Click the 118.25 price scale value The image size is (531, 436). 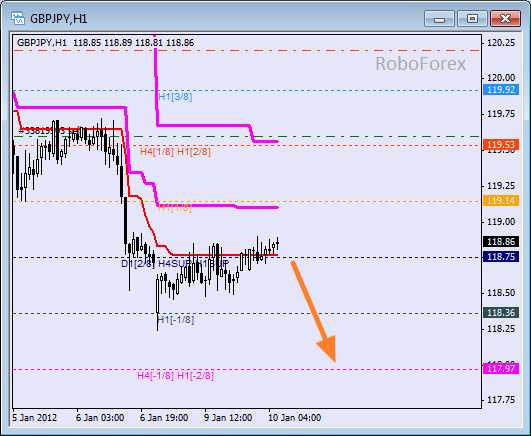(501, 329)
